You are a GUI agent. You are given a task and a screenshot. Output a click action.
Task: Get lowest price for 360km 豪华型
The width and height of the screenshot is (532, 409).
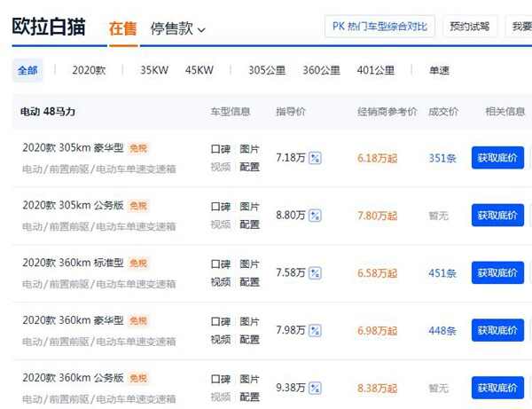point(497,330)
